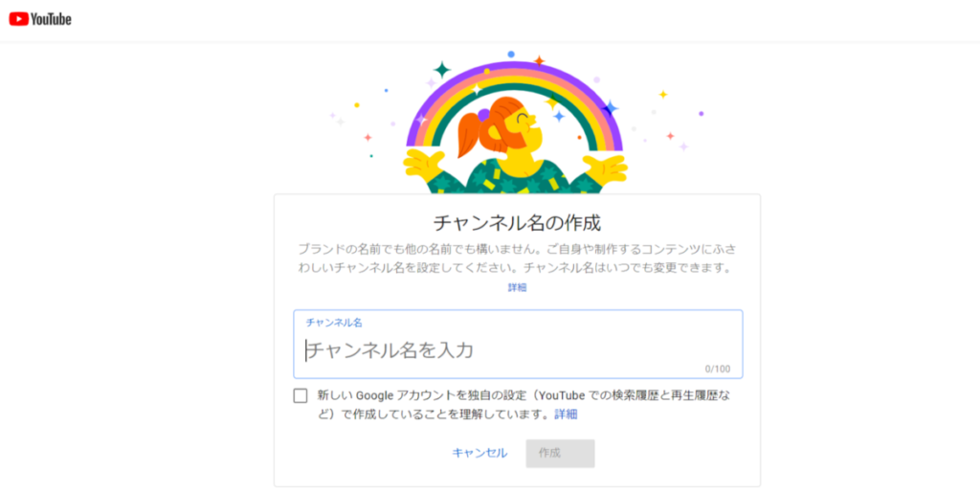This screenshot has height=493, width=980.
Task: Click the dark green four-point sparkle
Action: [x=441, y=70]
